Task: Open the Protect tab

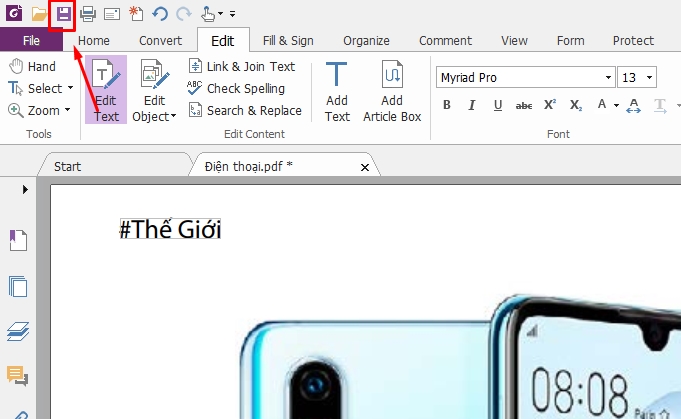Action: point(633,40)
